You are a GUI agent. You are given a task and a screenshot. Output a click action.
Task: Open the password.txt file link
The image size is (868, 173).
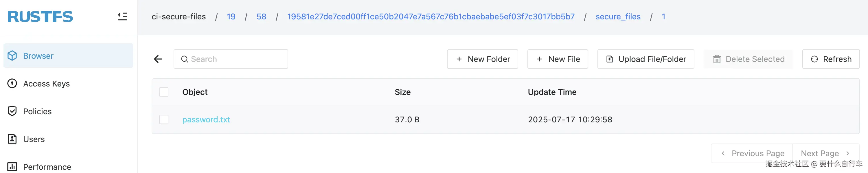(x=206, y=119)
